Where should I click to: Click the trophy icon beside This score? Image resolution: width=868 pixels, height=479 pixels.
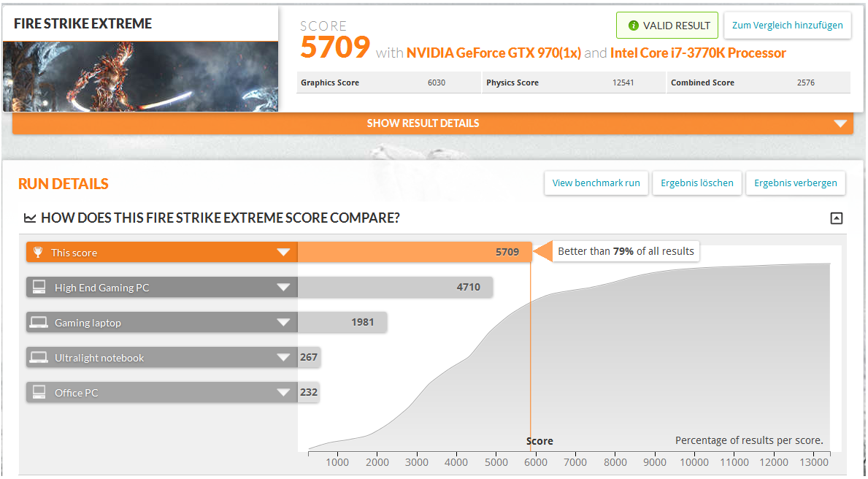(x=38, y=253)
